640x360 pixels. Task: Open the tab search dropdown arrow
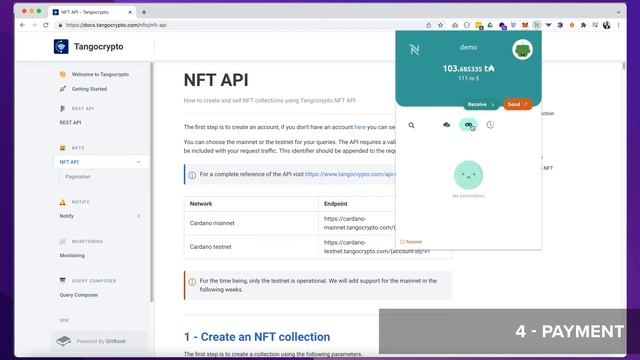pos(618,12)
